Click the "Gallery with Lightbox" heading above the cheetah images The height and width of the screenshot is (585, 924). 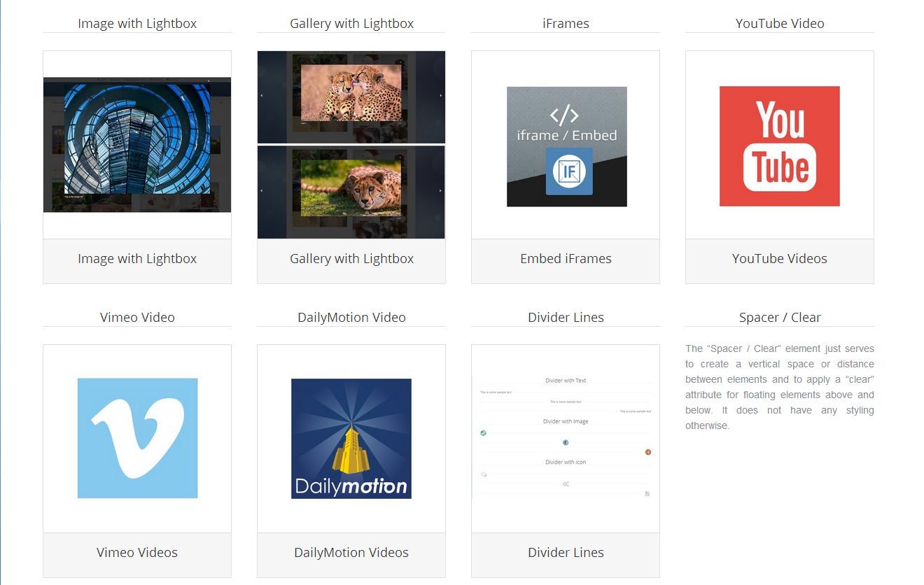click(351, 23)
